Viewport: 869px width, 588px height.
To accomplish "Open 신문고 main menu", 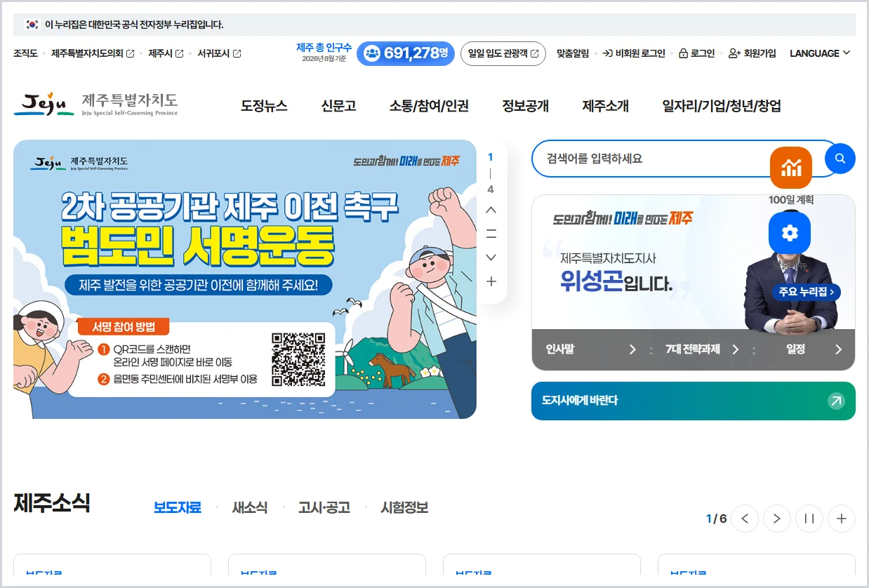I will 338,106.
